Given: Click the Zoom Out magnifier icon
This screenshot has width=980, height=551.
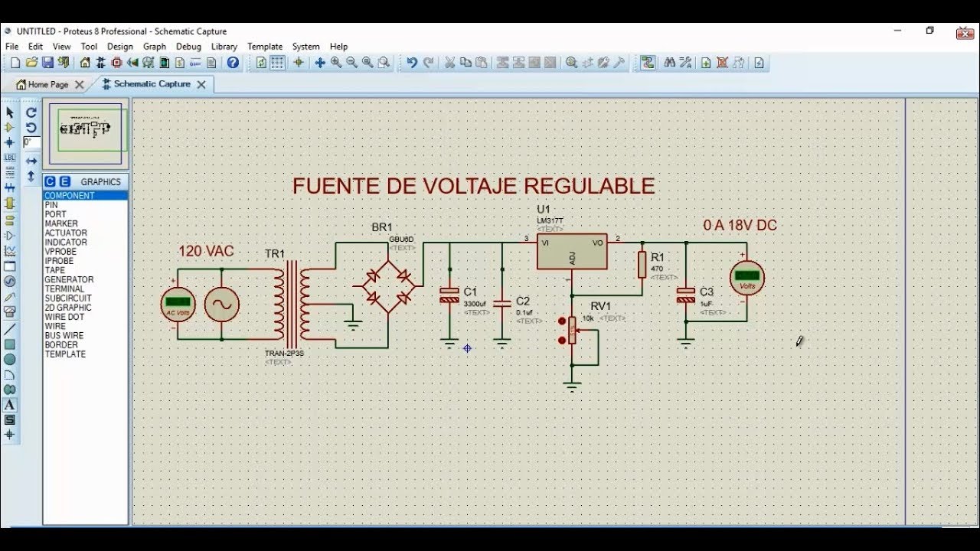Looking at the screenshot, I should [x=351, y=63].
